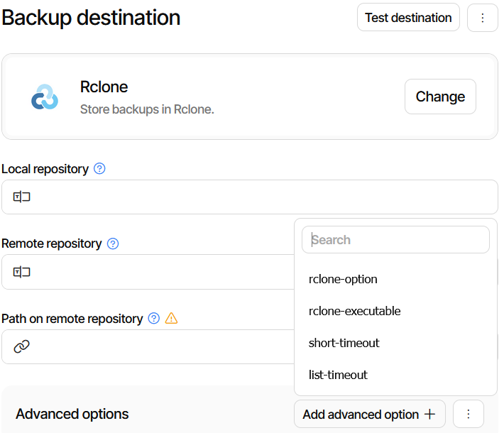504x433 pixels.
Task: Click the warning triangle beside Path on remote repository
Action: point(171,319)
